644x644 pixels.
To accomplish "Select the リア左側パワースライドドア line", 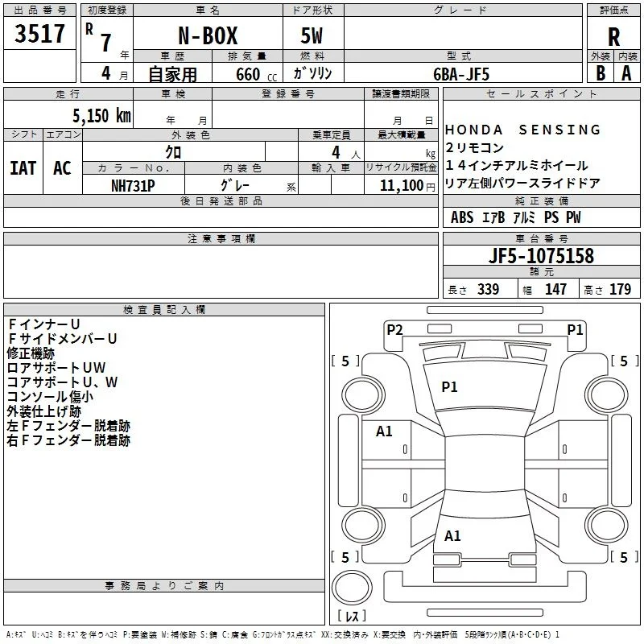I will coord(522,183).
